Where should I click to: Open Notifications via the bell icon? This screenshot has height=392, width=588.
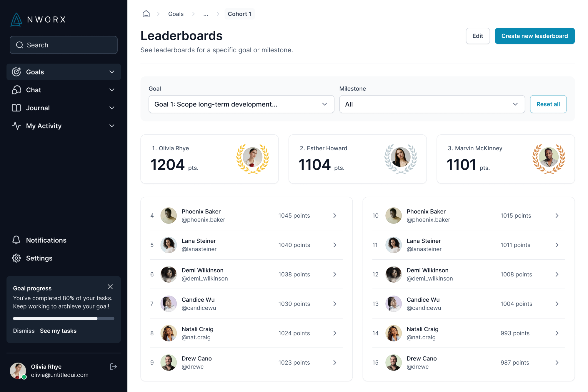pos(16,240)
